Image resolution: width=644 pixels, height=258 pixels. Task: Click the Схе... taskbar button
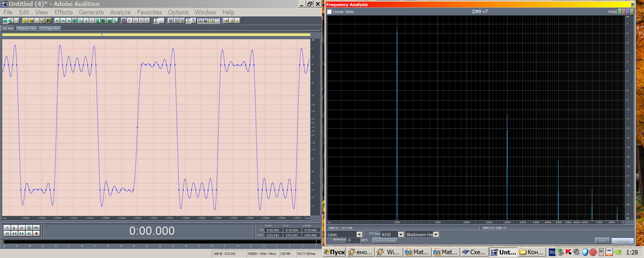(474, 252)
